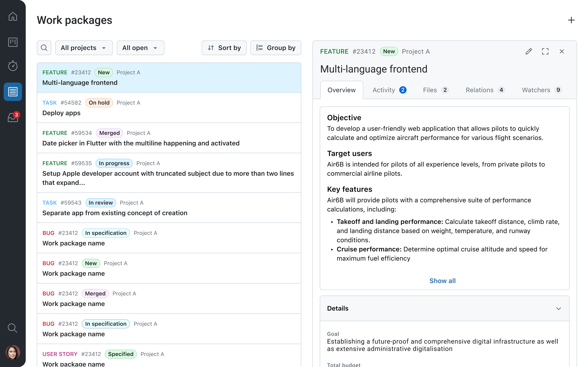
Task: Open the Home view from the sidebar
Action: (13, 17)
